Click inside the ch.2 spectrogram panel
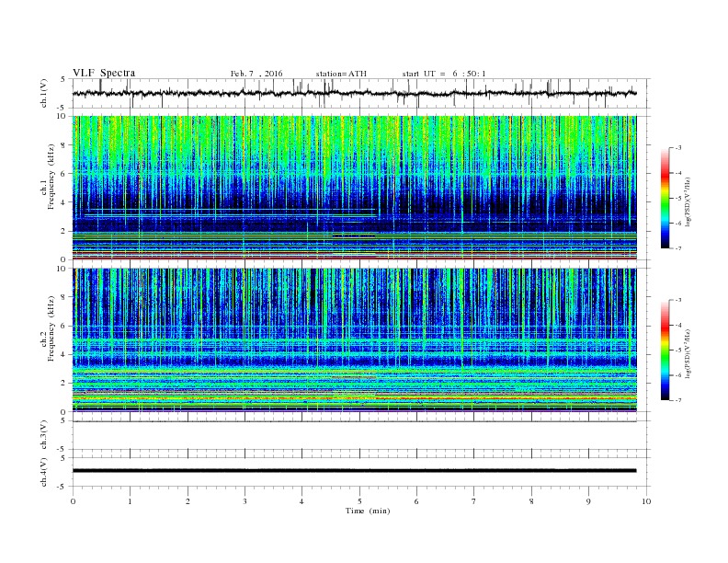The width and height of the screenshot is (728, 563). pyautogui.click(x=354, y=339)
